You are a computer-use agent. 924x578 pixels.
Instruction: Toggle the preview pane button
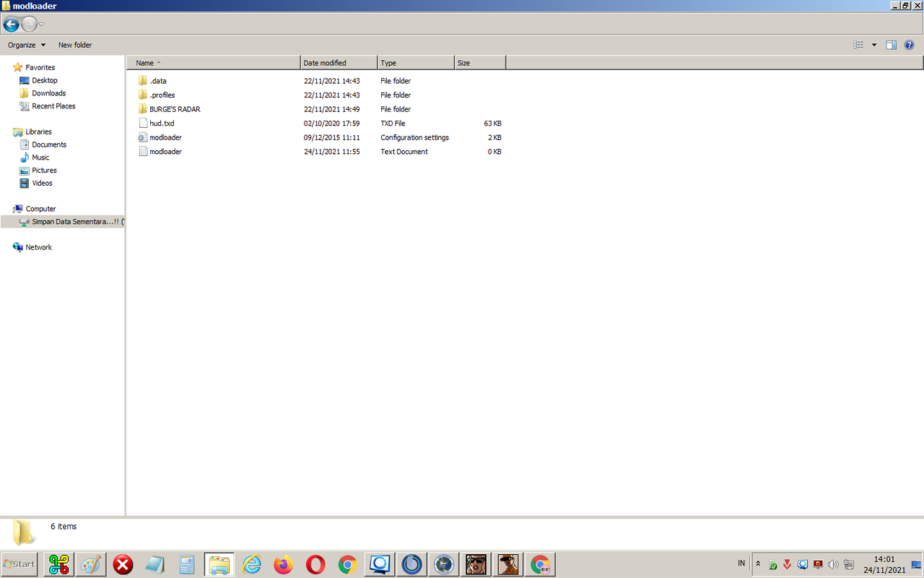892,45
